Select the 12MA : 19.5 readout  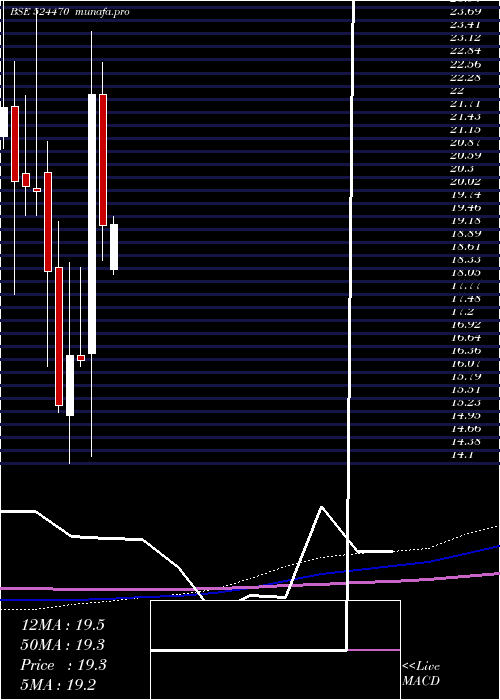[x=63, y=625]
